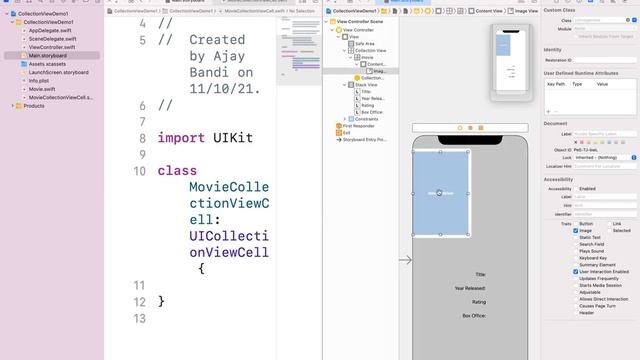Click No Selection in editor jump bar
640x360 pixels.
tap(302, 11)
